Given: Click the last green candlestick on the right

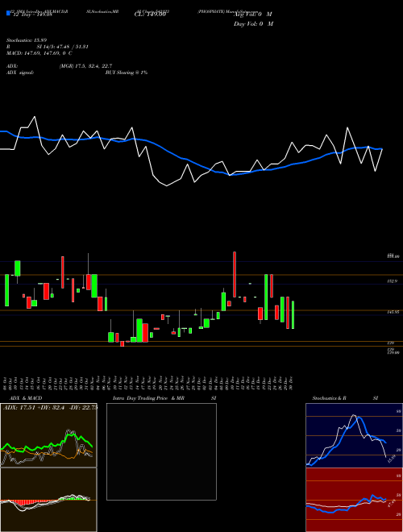Looking at the screenshot, I should [x=293, y=315].
